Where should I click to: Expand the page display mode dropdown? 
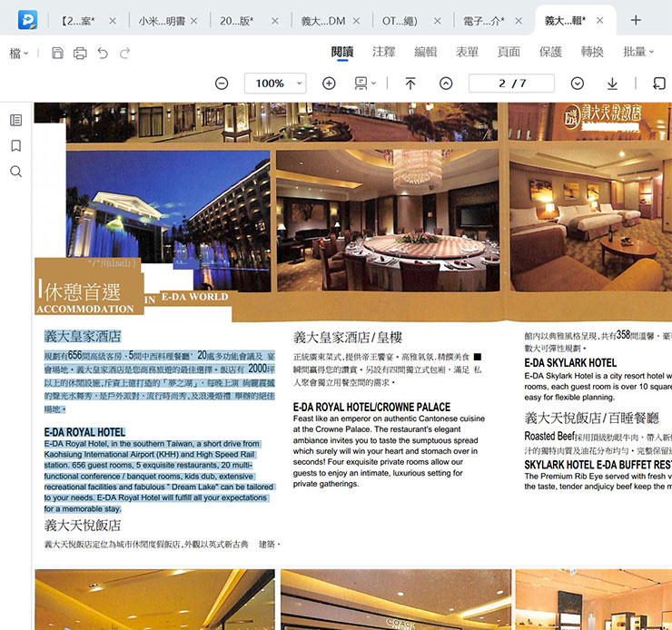(365, 84)
